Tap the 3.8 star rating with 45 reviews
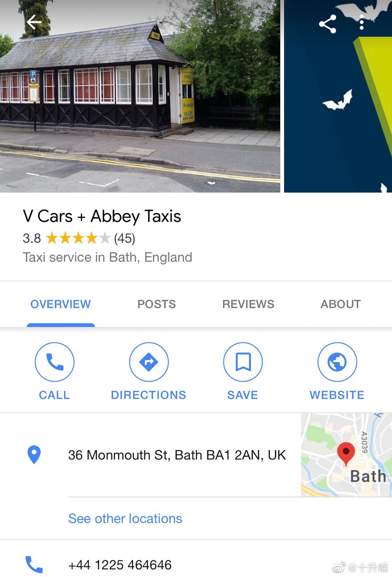Image resolution: width=392 pixels, height=577 pixels. click(79, 238)
